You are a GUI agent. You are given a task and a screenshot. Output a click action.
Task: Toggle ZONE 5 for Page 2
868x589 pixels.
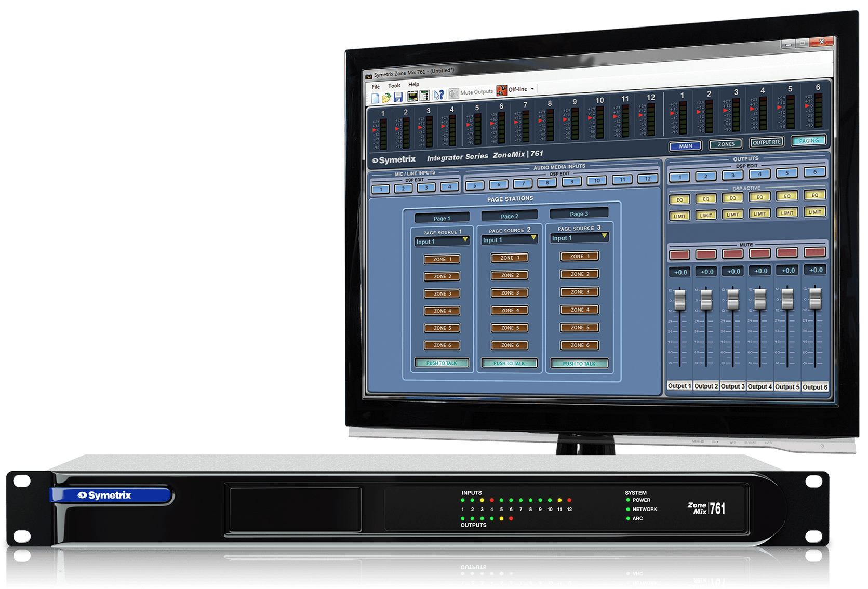[x=510, y=328]
